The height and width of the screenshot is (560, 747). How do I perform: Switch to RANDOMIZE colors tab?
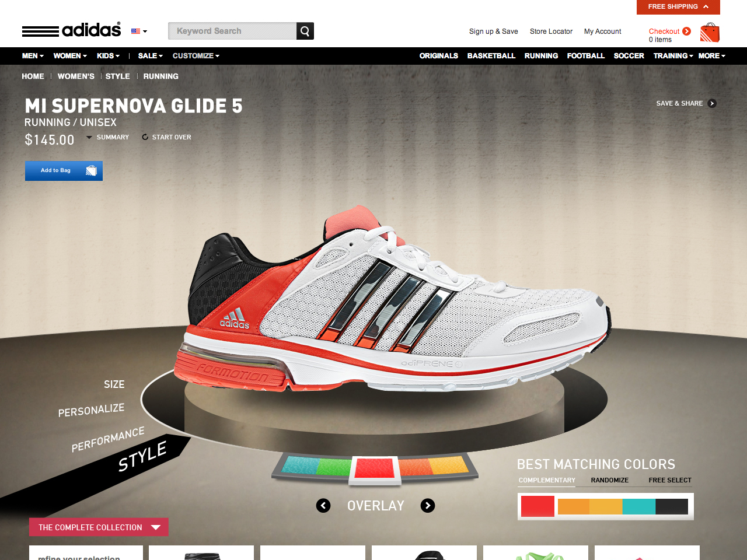610,481
